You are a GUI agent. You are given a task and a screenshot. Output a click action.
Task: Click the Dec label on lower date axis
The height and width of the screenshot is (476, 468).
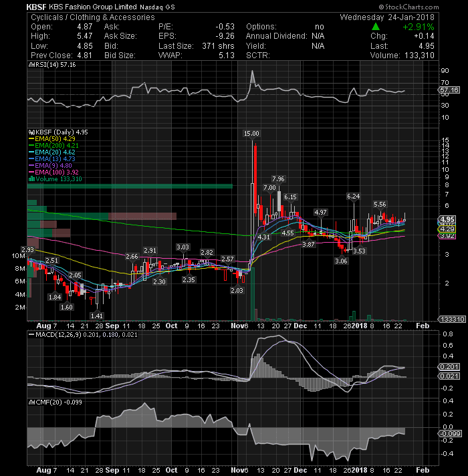pyautogui.click(x=300, y=470)
